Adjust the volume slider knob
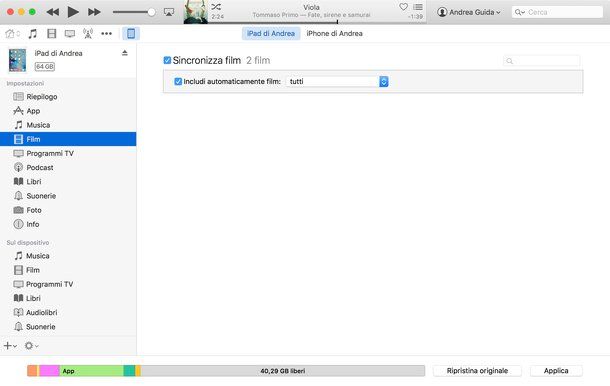Viewport: 610px width, 386px height. [151, 12]
